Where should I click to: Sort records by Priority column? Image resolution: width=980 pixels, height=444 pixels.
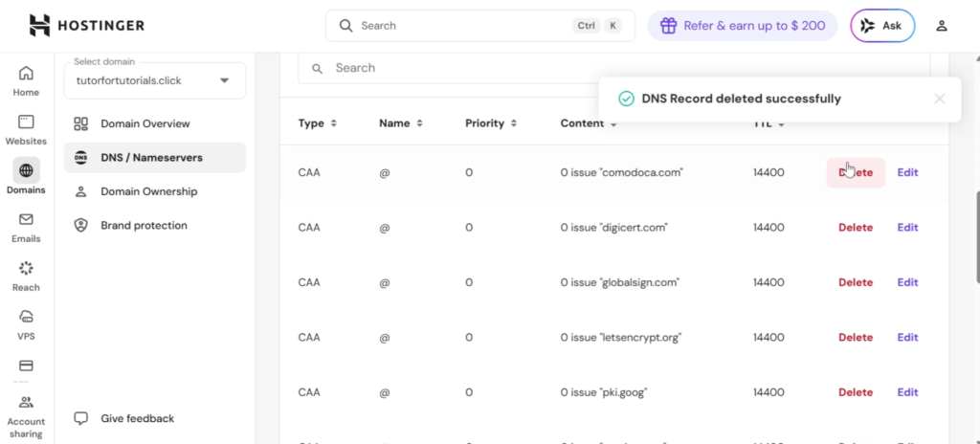click(x=491, y=123)
